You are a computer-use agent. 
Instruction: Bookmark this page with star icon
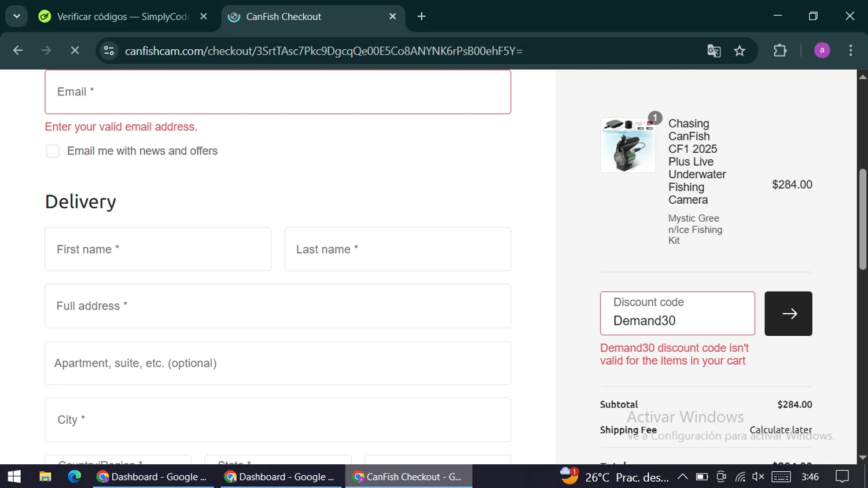(740, 51)
